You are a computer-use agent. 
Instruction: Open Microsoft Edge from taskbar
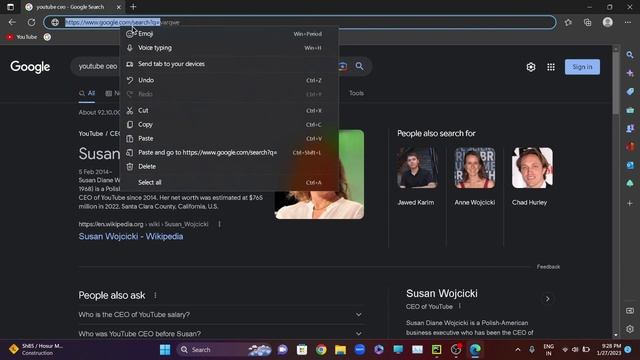tap(475, 350)
